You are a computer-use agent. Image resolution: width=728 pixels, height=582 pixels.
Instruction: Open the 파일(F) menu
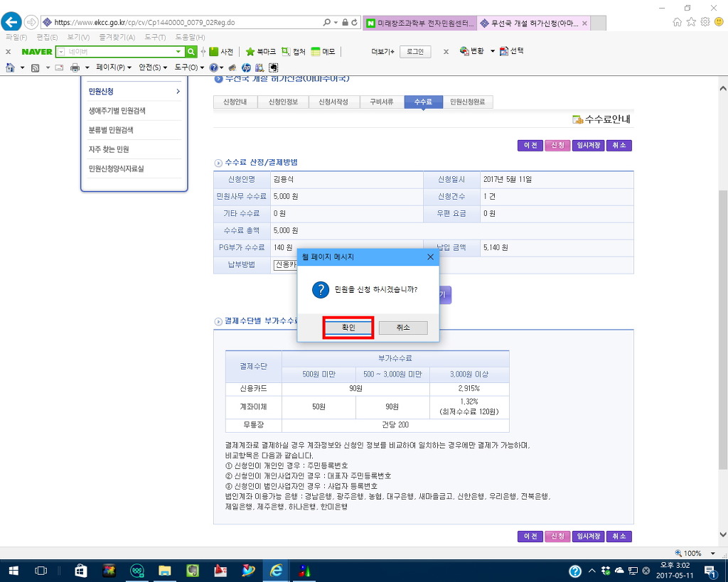point(16,37)
